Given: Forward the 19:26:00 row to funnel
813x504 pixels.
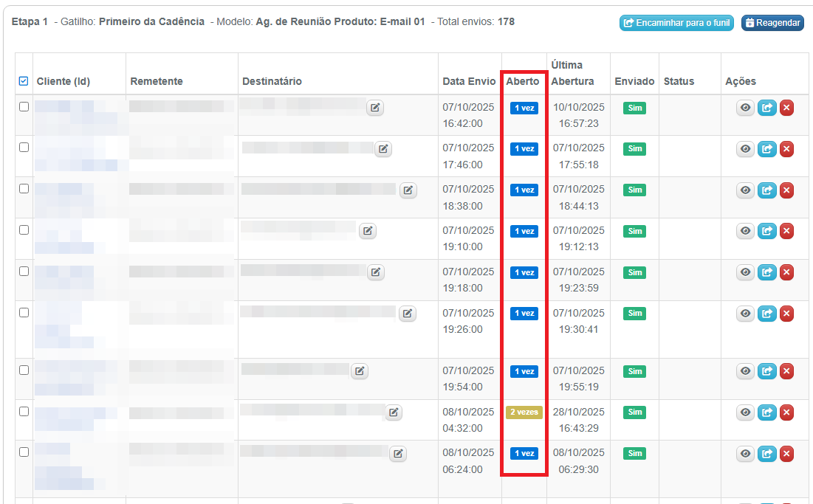Looking at the screenshot, I should (767, 314).
